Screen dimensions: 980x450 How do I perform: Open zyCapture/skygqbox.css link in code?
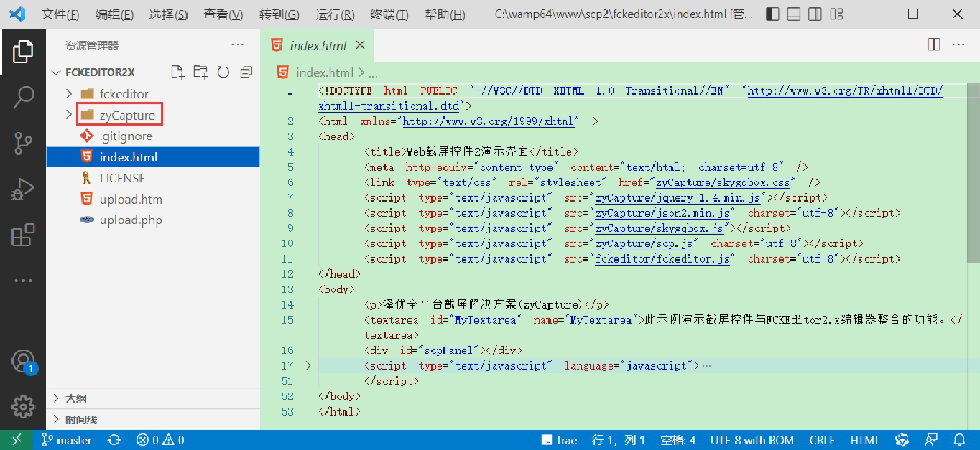[x=726, y=183]
